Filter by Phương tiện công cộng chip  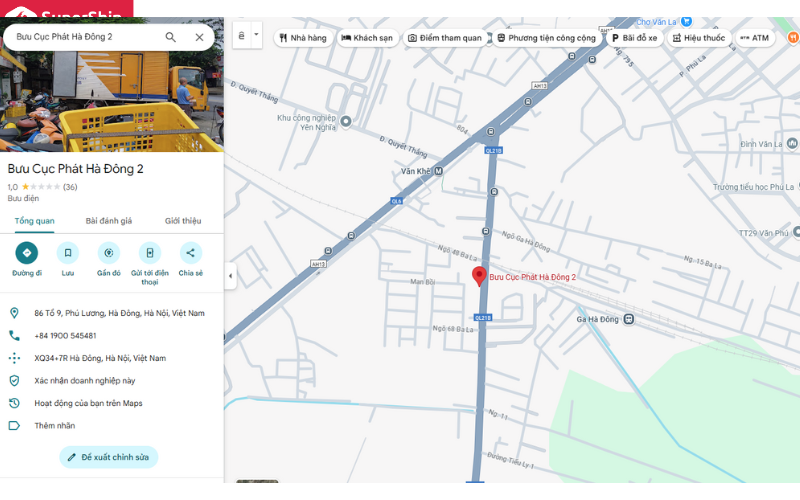547,38
